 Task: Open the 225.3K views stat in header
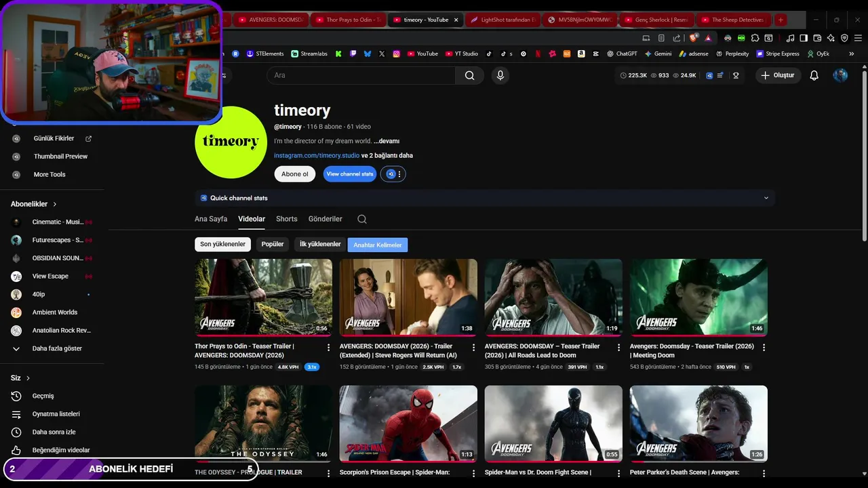pyautogui.click(x=634, y=75)
